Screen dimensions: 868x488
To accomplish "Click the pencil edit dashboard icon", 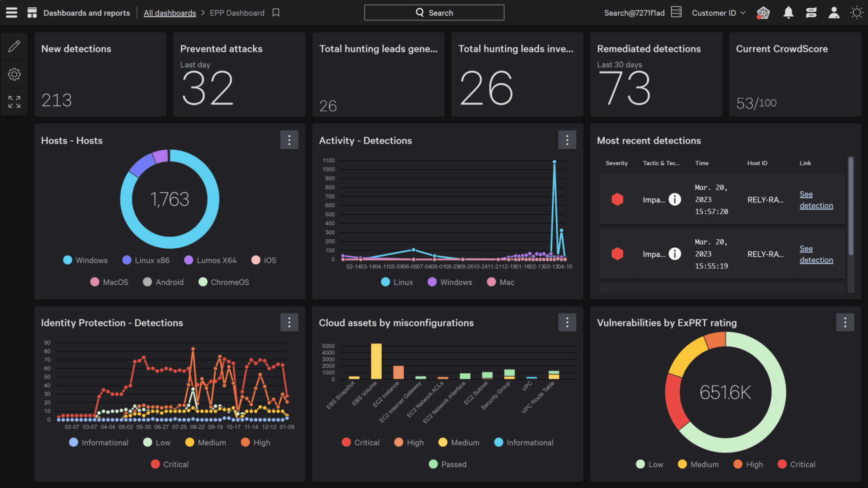I will coord(14,46).
